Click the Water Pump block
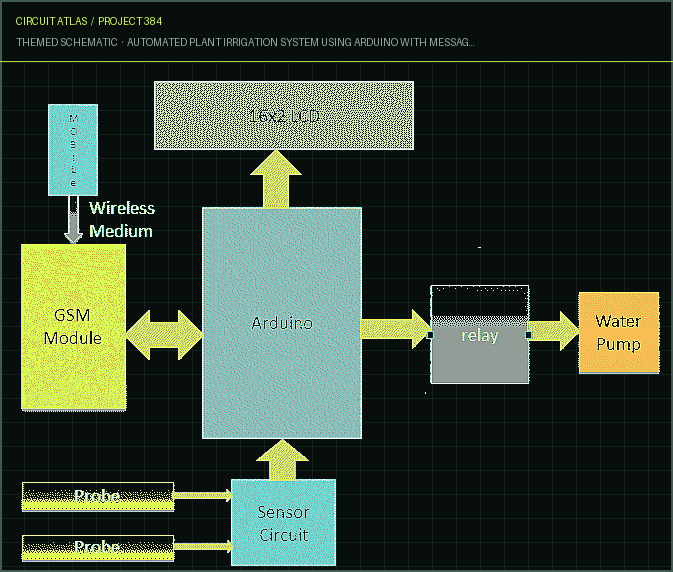This screenshot has height=572, width=673. coord(618,333)
